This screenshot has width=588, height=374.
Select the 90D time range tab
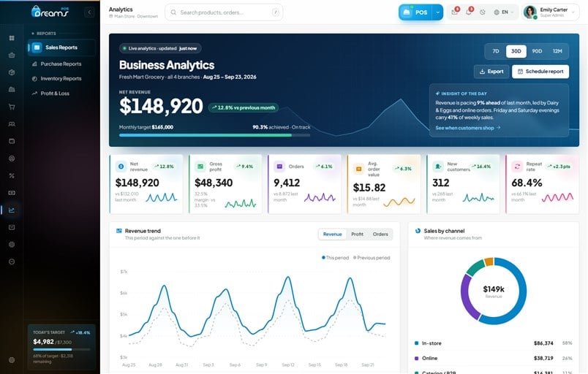point(537,51)
